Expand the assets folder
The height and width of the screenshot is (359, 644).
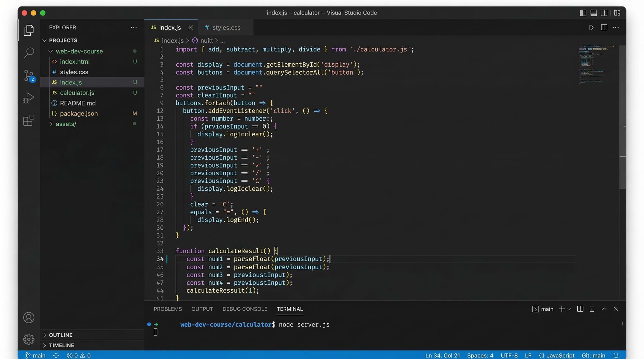(x=66, y=124)
